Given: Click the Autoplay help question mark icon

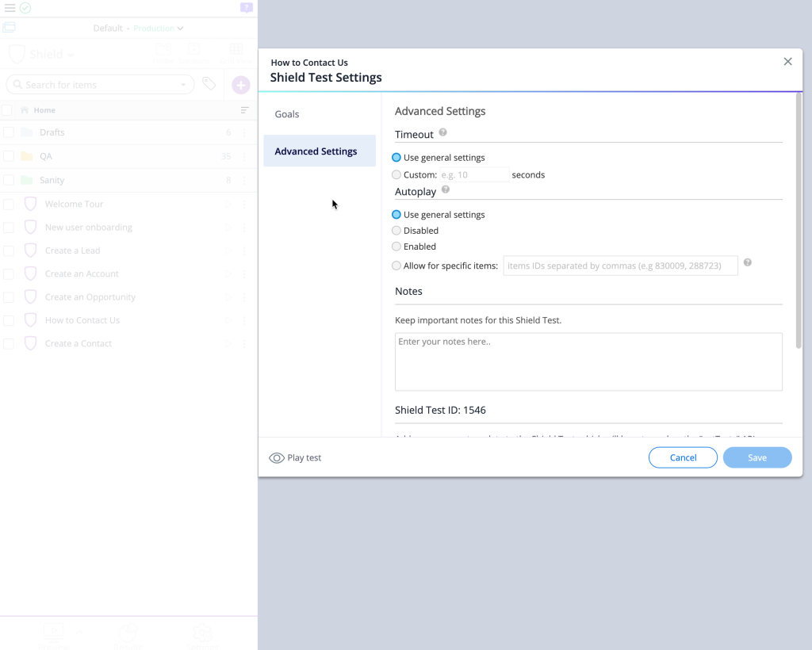Looking at the screenshot, I should (446, 190).
